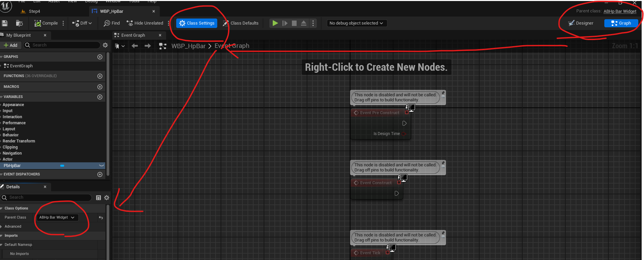The height and width of the screenshot is (260, 644).
Task: Navigate forward in graph history
Action: coord(148,46)
